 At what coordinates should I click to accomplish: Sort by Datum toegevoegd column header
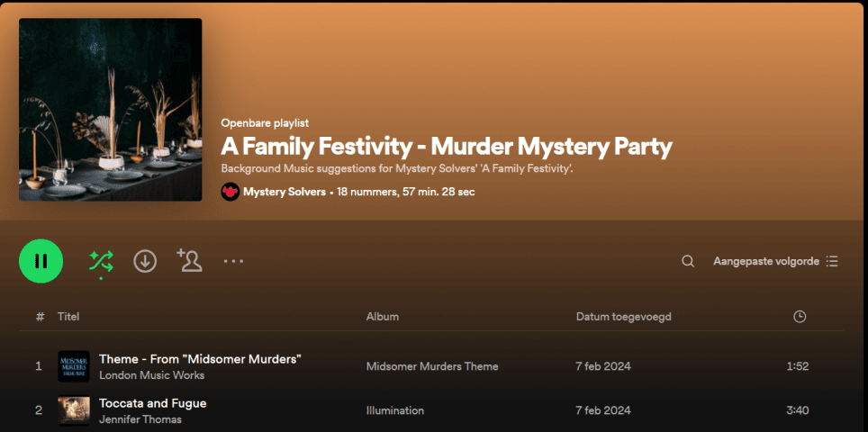[624, 317]
